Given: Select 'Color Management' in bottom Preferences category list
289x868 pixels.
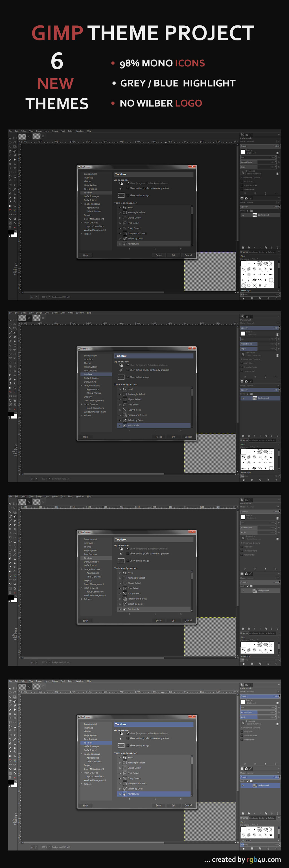Looking at the screenshot, I should [94, 769].
